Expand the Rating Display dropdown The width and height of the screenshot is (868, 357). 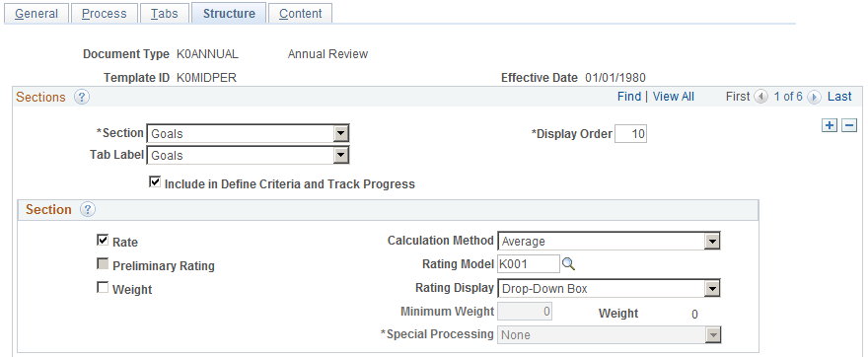[609, 288]
